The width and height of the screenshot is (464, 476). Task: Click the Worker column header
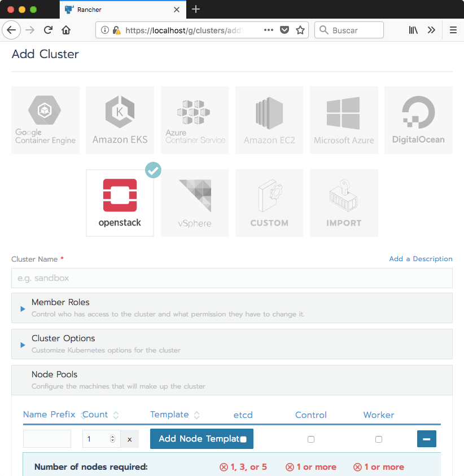pos(379,415)
